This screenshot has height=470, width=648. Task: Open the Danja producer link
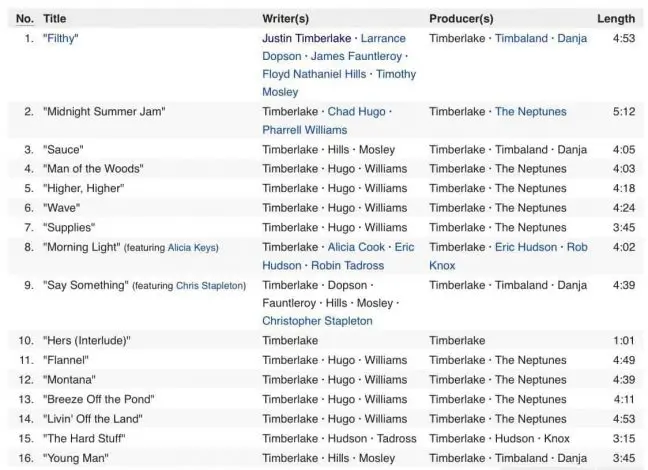coord(572,38)
